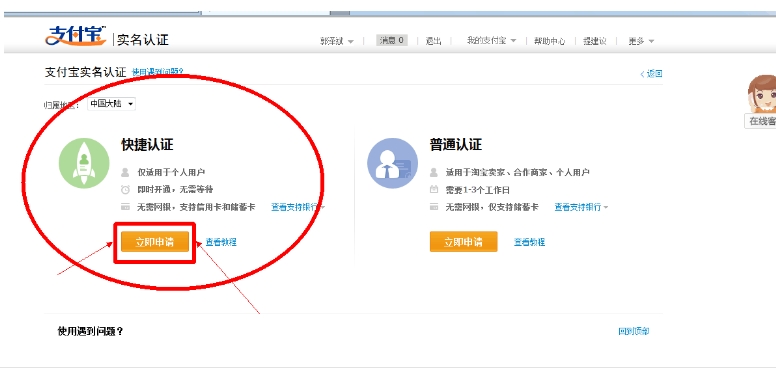Open 查看教程 link for 普通认证
The width and height of the screenshot is (776, 368).
click(x=529, y=242)
